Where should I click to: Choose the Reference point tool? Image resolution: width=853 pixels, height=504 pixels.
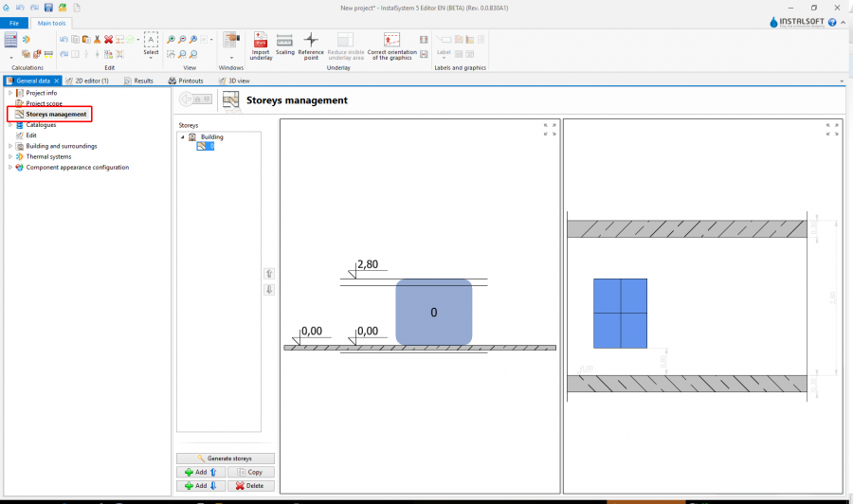coord(311,41)
